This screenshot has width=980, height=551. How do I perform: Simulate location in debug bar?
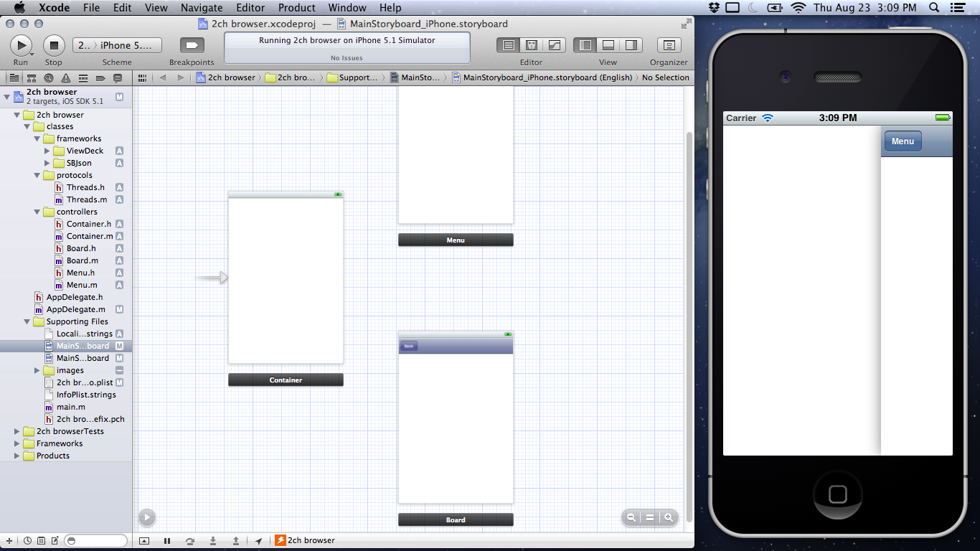tap(259, 541)
